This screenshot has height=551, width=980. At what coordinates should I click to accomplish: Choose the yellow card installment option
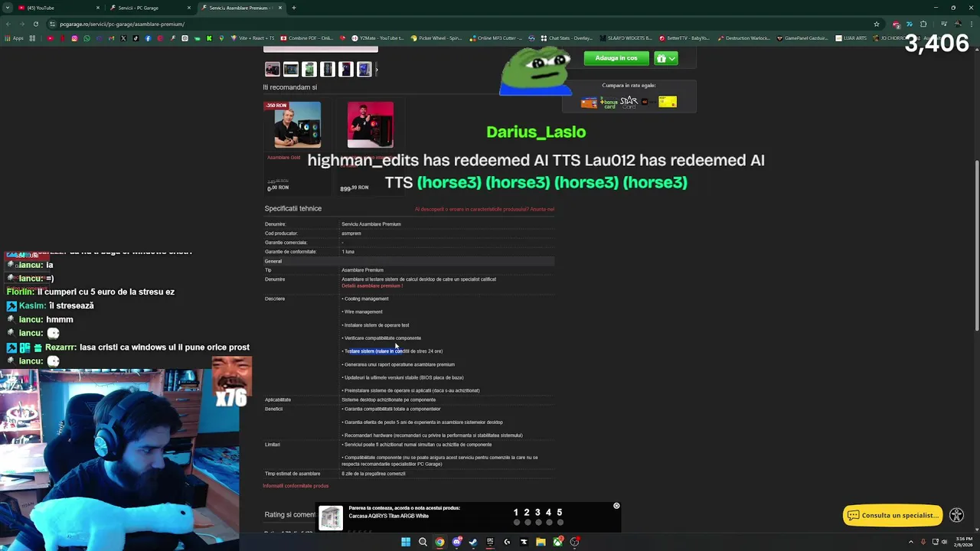coord(668,102)
